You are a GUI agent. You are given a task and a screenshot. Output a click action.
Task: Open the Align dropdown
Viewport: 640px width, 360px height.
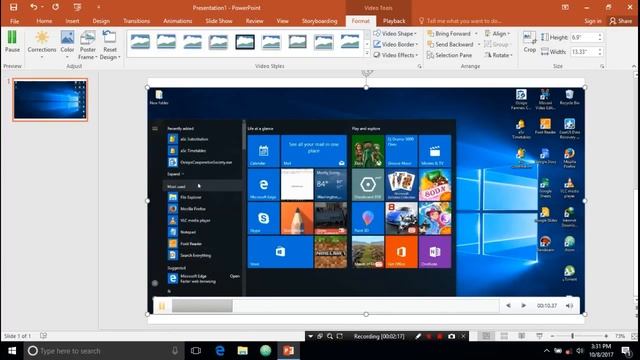tap(498, 33)
